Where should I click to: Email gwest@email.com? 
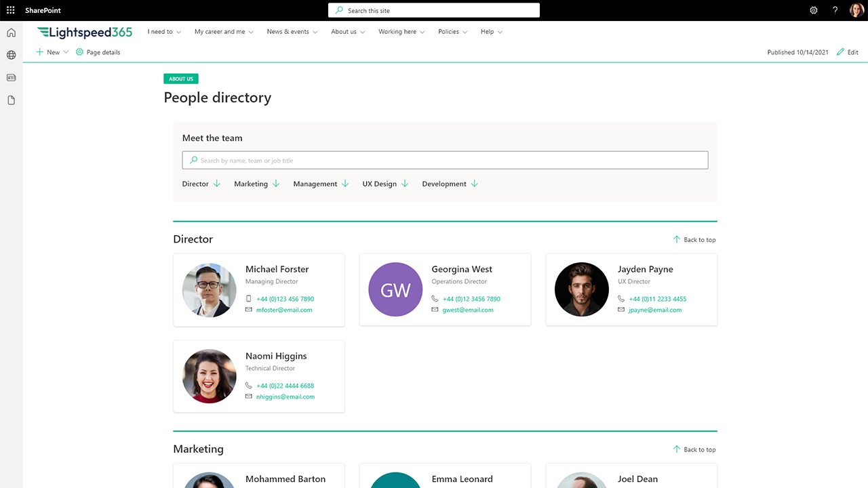click(x=468, y=310)
